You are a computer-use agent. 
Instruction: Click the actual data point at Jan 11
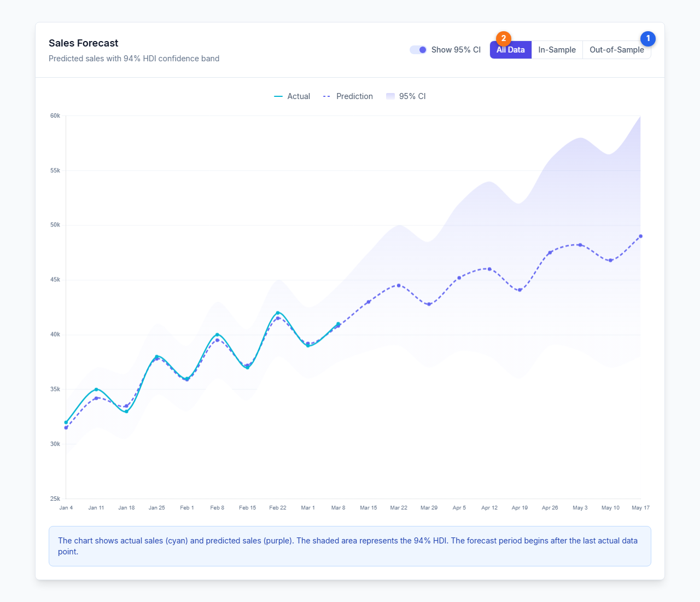(96, 390)
